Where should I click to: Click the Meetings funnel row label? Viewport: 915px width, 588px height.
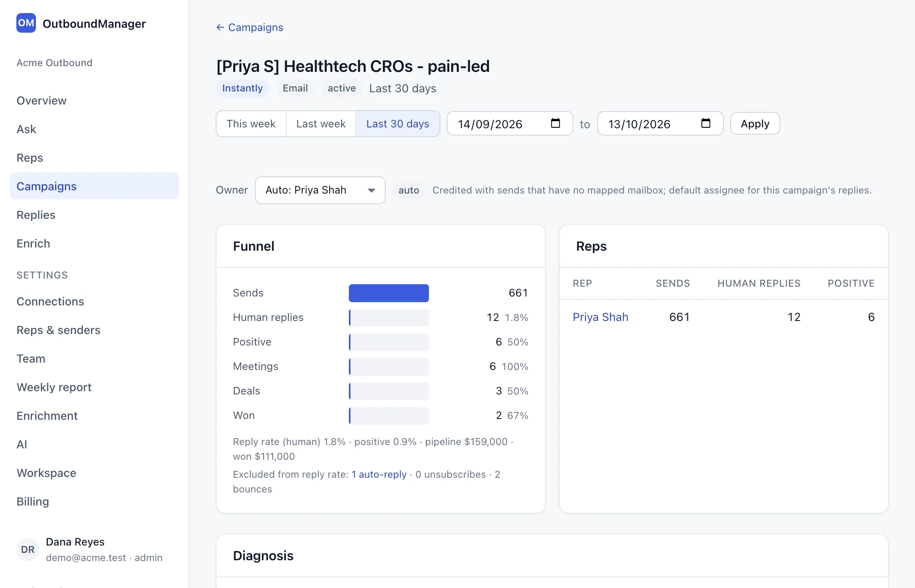[256, 367]
